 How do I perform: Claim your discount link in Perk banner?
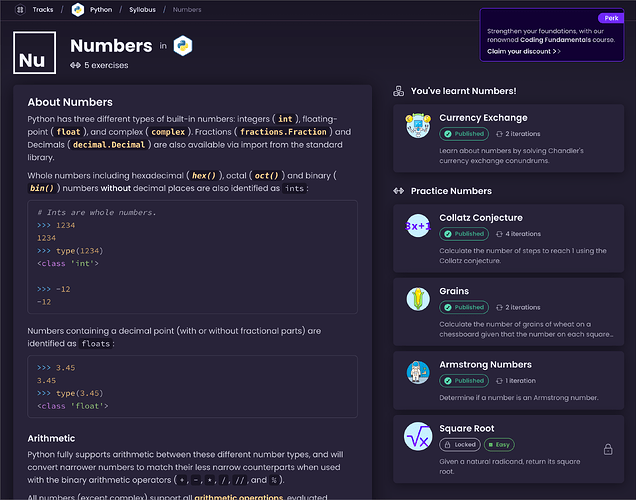pos(524,51)
